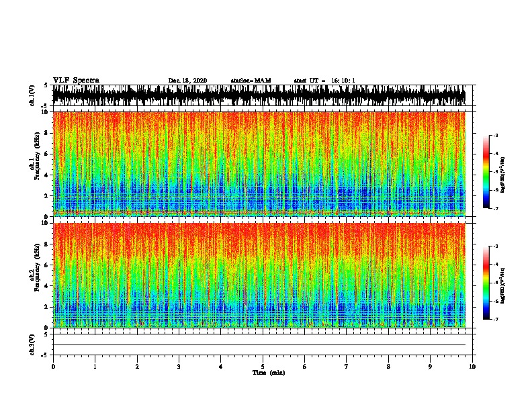Select the 'start UT = 16:10:1' header text

pyautogui.click(x=324, y=81)
